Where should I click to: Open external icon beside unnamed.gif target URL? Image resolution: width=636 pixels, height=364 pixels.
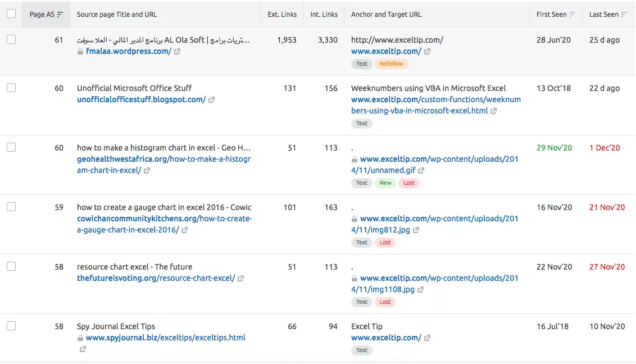tap(421, 171)
